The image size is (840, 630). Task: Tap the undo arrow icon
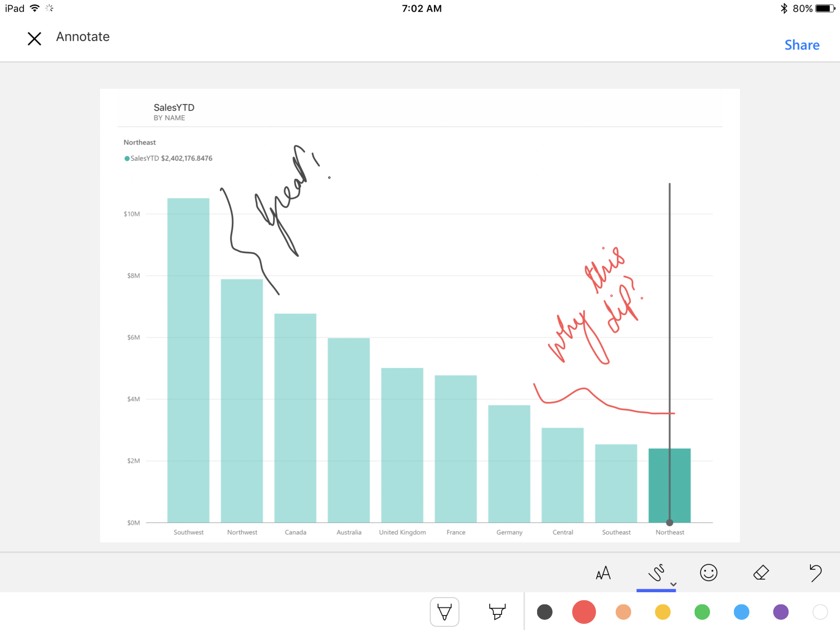tap(815, 573)
